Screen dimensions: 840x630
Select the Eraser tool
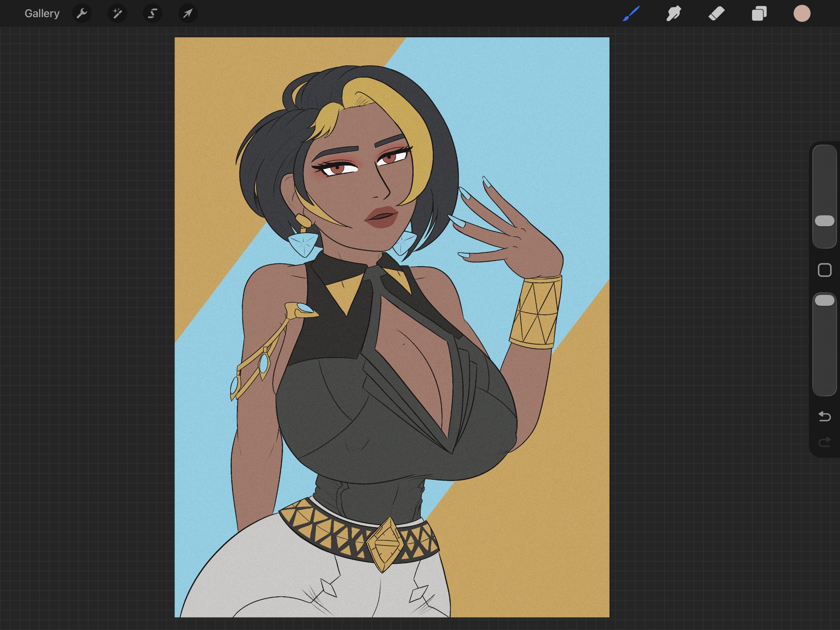click(x=717, y=13)
